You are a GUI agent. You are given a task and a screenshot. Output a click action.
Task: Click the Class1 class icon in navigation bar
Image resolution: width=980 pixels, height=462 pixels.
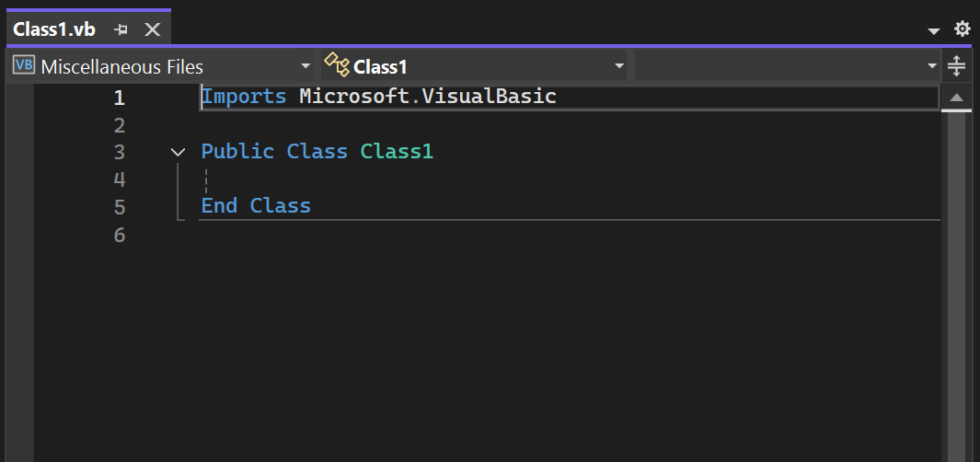(337, 65)
